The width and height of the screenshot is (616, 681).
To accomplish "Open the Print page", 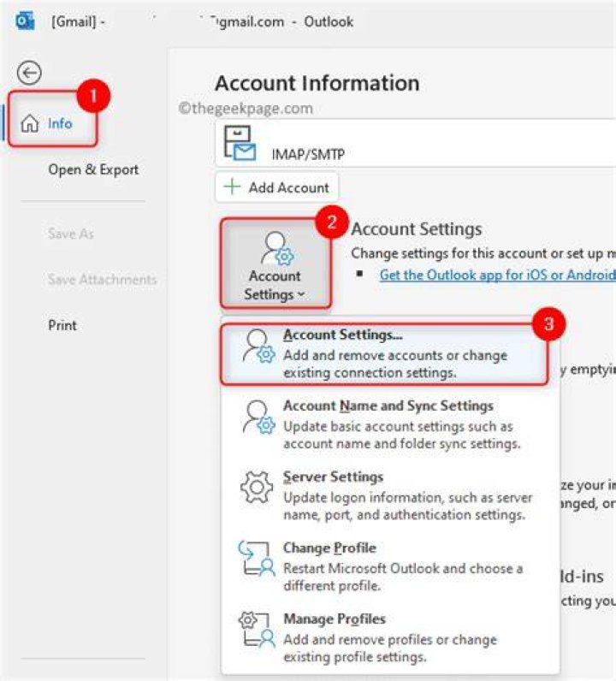I will (x=62, y=325).
